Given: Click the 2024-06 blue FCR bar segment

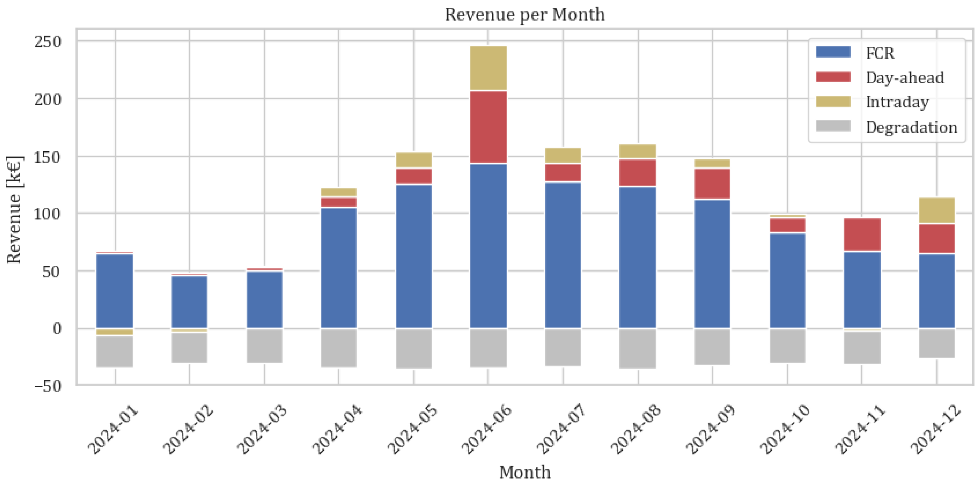Looking at the screenshot, I should tap(488, 245).
